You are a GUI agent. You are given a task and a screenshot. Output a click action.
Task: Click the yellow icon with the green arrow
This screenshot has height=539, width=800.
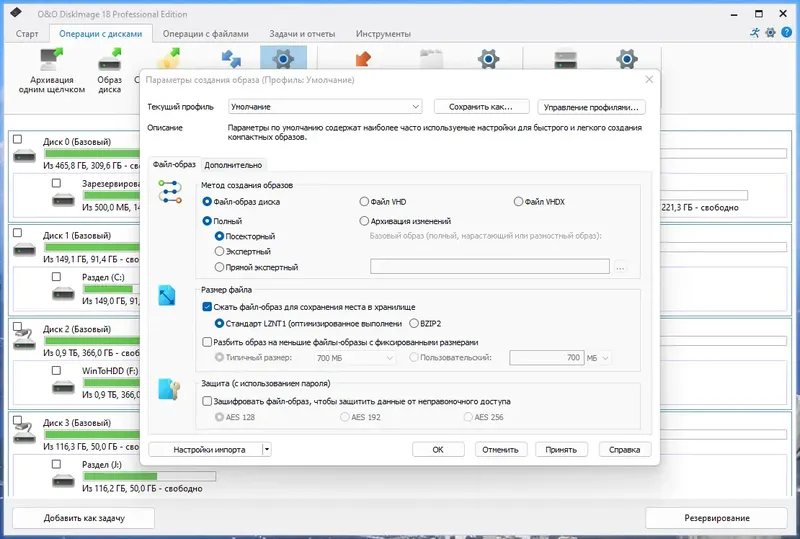click(x=169, y=58)
